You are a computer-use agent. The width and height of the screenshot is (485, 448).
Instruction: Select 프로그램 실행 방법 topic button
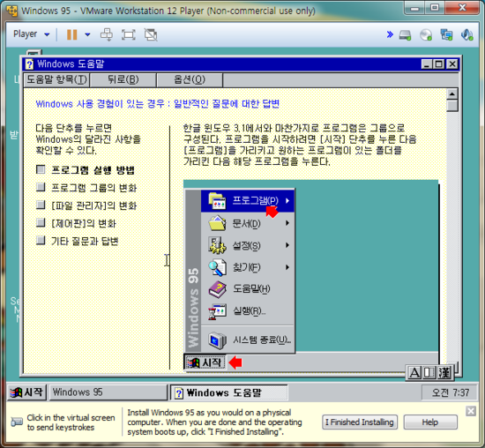(x=41, y=169)
